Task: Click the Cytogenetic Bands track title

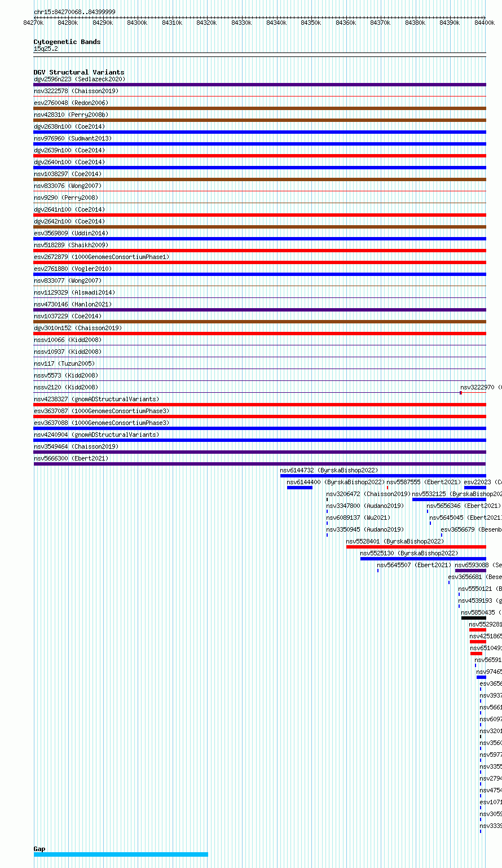Action: 67,42
